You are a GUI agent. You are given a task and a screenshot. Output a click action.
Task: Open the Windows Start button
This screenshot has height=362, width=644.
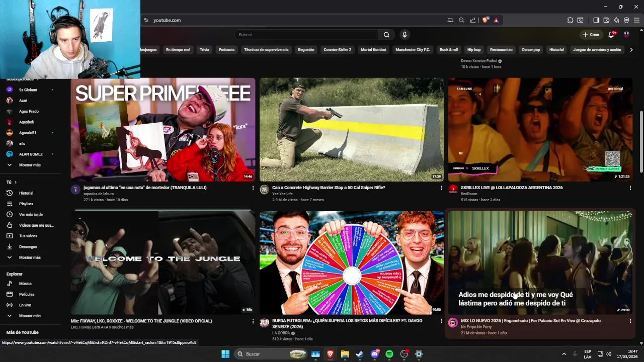225,354
